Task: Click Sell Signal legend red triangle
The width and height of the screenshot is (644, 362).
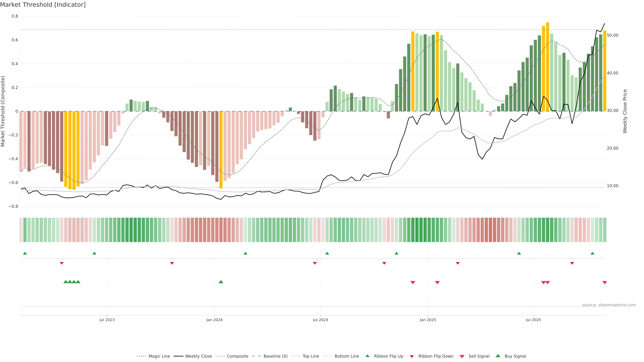Action: (462, 356)
